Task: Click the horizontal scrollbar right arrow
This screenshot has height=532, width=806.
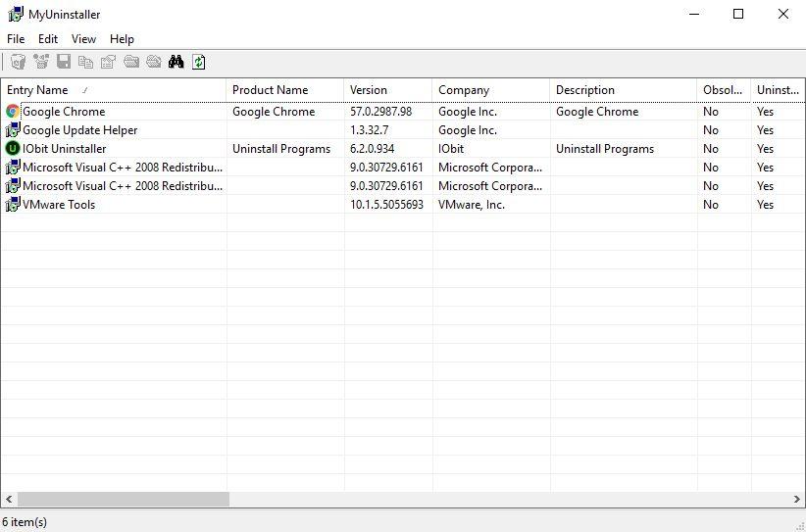Action: [x=797, y=499]
